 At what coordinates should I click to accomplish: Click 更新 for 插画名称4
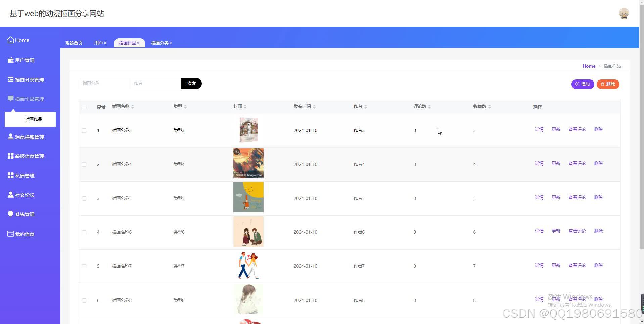point(556,163)
